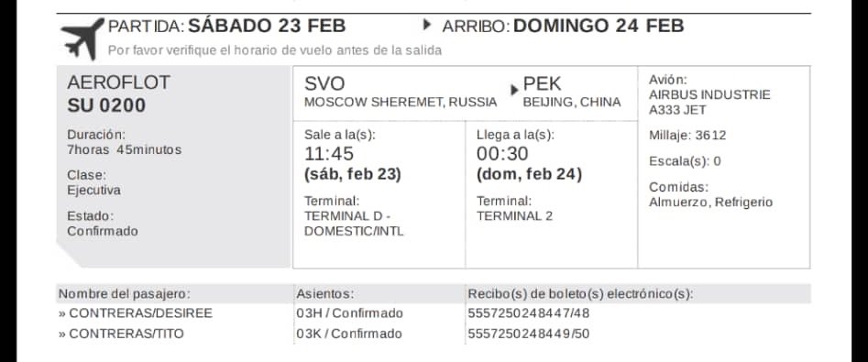Viewport: 868px width, 362px height.
Task: Click e-ticket number 5557250248447/48
Action: [x=529, y=313]
